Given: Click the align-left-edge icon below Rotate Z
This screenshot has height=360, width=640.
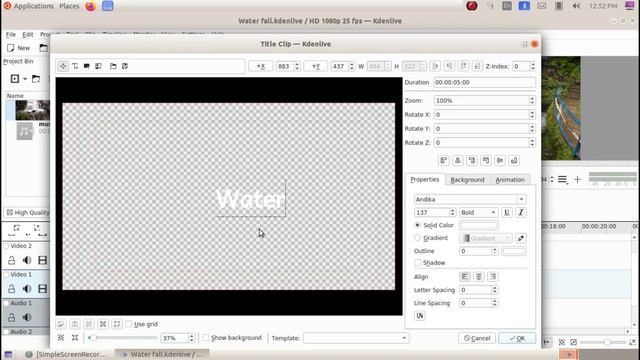Looking at the screenshot, I should (444, 160).
